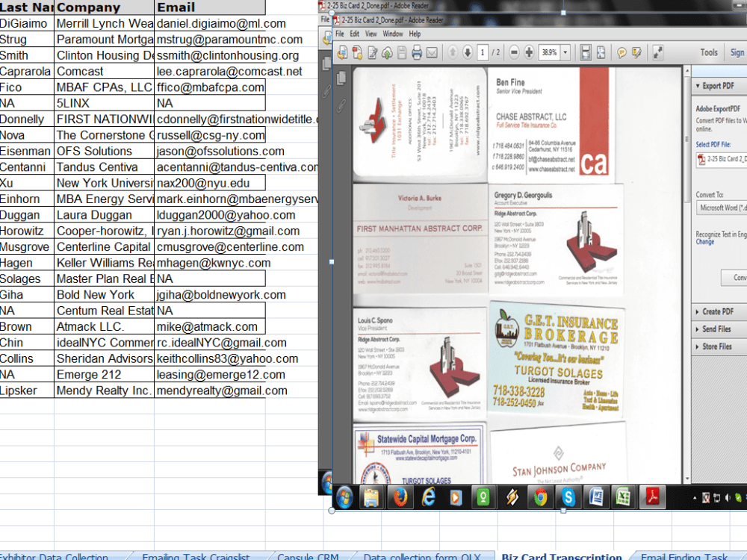Image resolution: width=747 pixels, height=560 pixels.
Task: Click the Read Mode expand arrows icon
Action: (x=658, y=52)
